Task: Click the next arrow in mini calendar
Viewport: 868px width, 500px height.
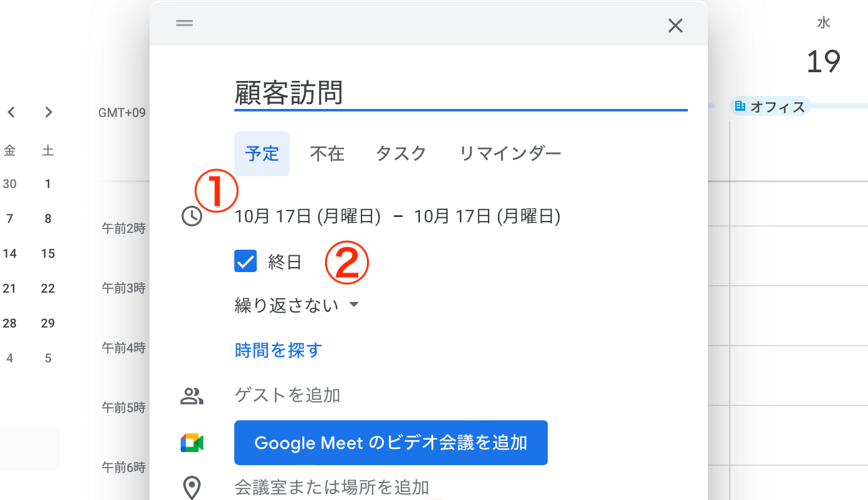Action: [x=48, y=112]
